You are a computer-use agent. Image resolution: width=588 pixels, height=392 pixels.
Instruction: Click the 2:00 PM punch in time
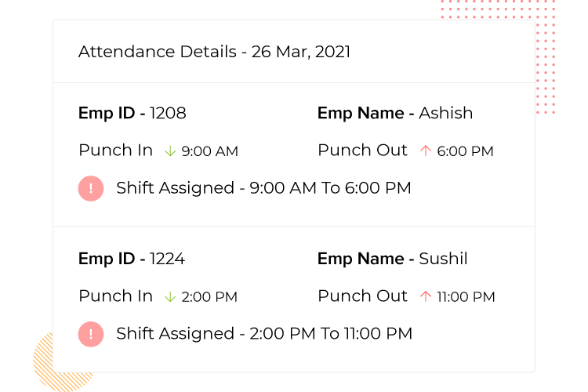[x=209, y=297]
